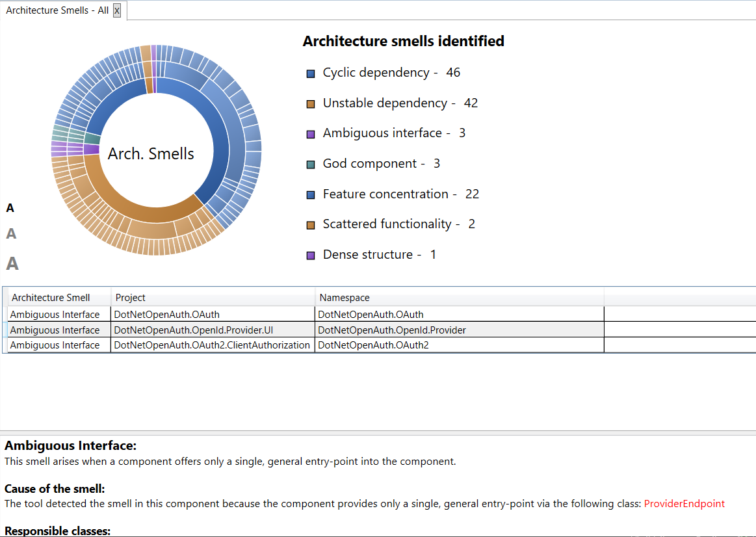This screenshot has width=756, height=537.
Task: Click the Dense structure legend swatch
Action: pyautogui.click(x=311, y=255)
